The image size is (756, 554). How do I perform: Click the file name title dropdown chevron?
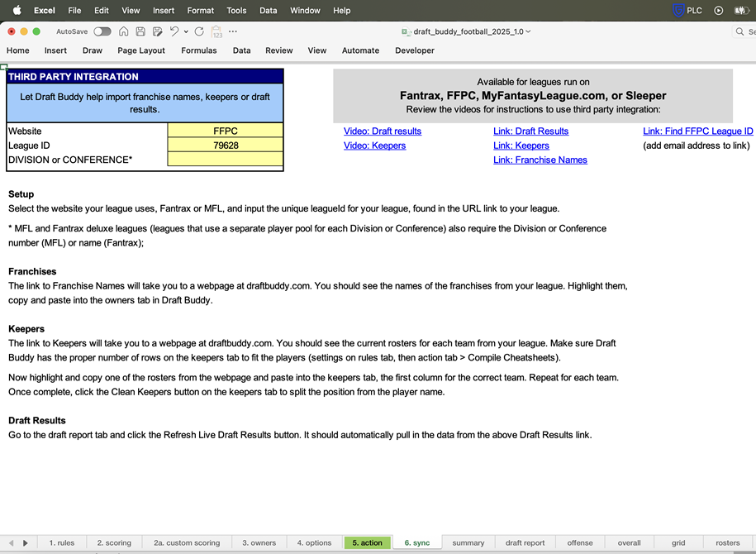[529, 31]
